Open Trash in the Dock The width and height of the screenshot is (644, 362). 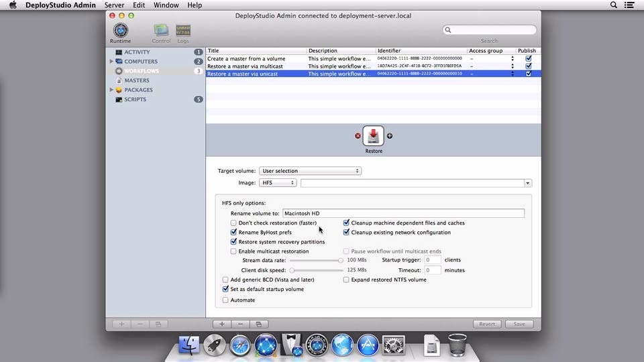pyautogui.click(x=457, y=345)
